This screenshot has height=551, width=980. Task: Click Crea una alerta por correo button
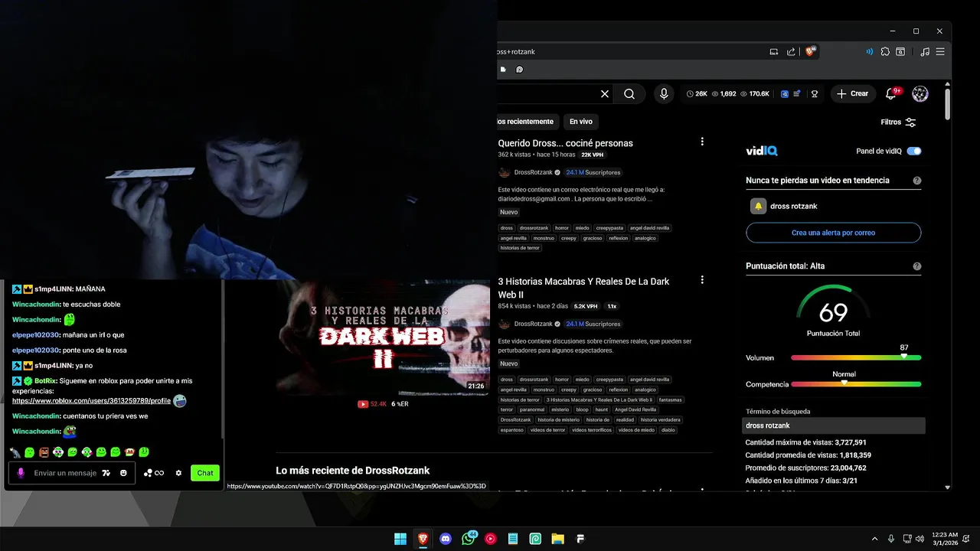coord(833,233)
